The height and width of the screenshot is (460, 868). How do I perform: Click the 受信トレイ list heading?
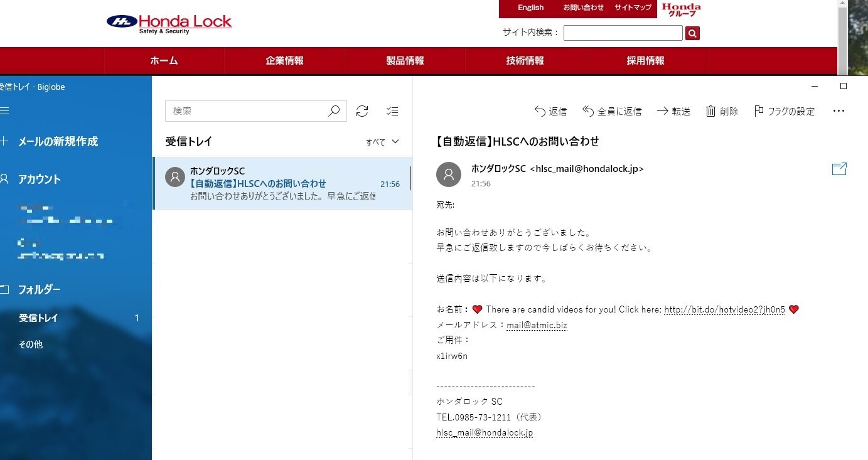(189, 142)
